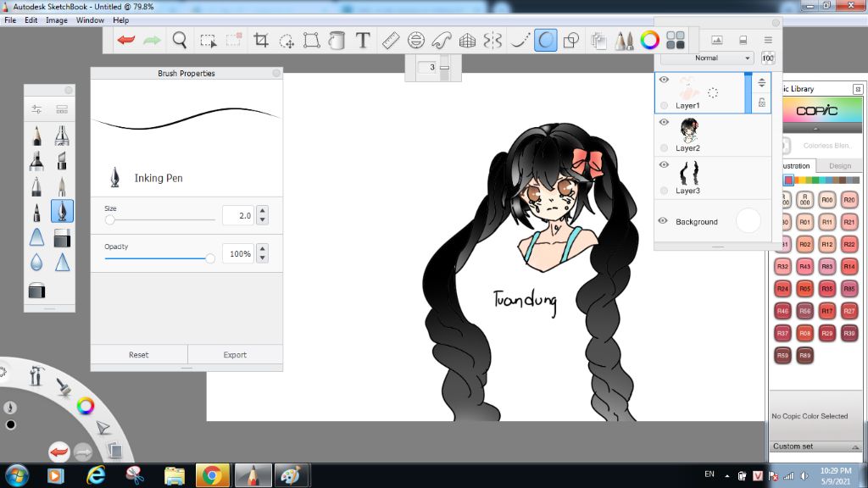Open the Copic Library swatches icon
The height and width of the screenshot is (488, 868).
676,40
